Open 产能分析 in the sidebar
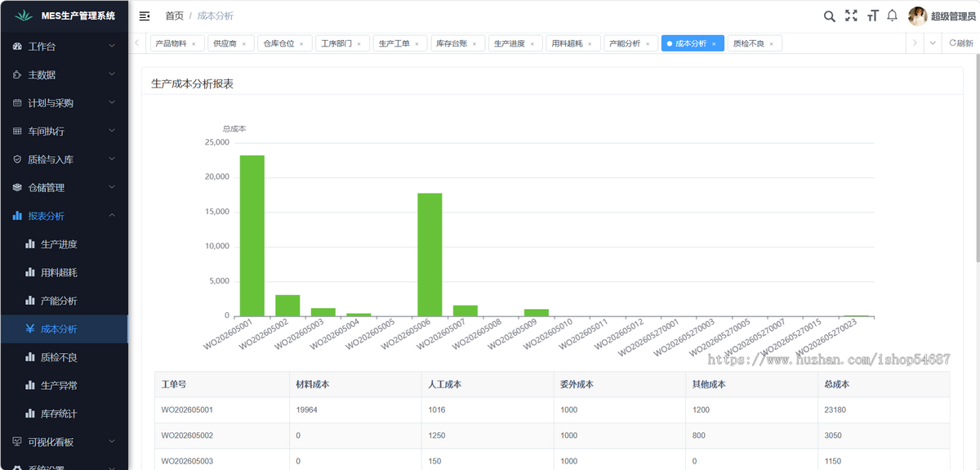The image size is (980, 470). [x=64, y=301]
